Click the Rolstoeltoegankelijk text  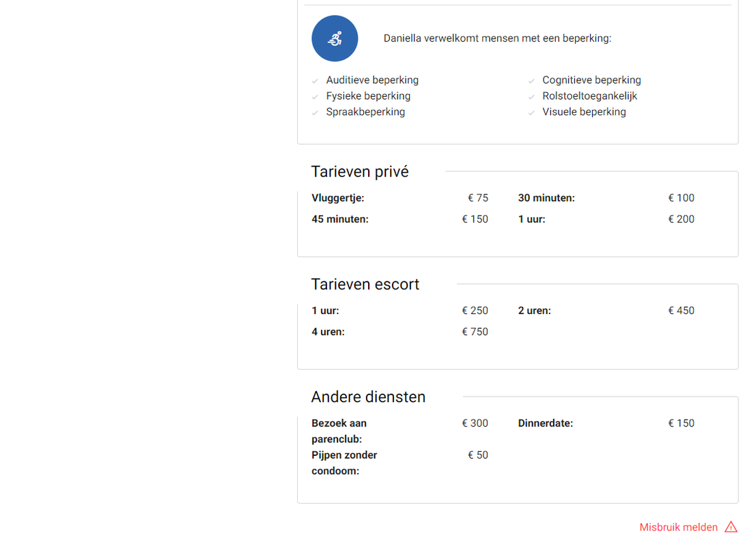[x=589, y=96]
